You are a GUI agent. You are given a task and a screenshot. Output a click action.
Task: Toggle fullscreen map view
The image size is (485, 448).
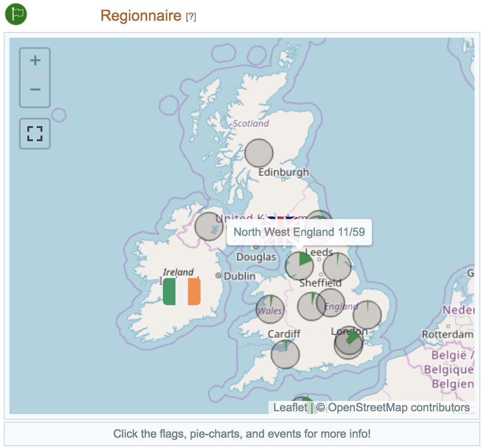(x=35, y=134)
